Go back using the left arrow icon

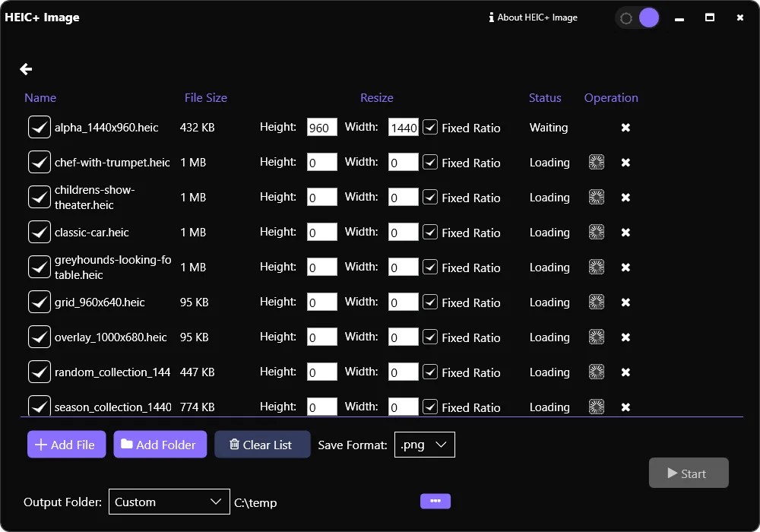pyautogui.click(x=26, y=69)
